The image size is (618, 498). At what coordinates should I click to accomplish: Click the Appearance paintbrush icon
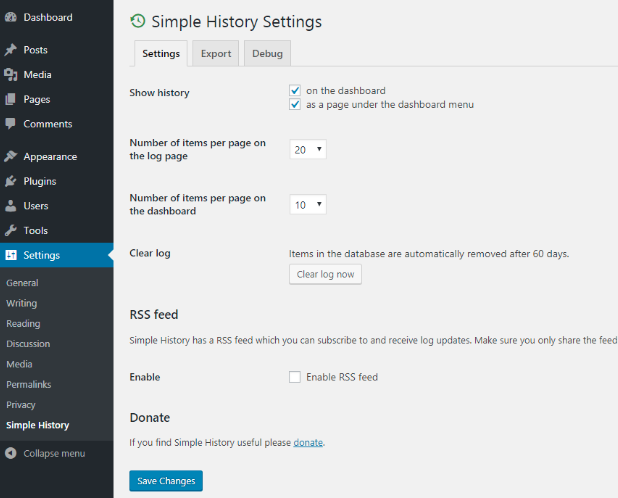11,157
